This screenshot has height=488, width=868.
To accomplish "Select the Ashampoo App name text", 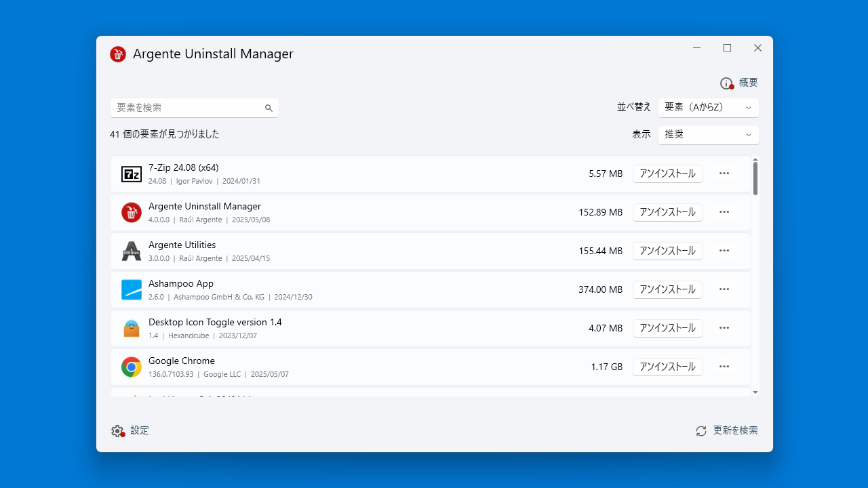I will click(x=181, y=283).
